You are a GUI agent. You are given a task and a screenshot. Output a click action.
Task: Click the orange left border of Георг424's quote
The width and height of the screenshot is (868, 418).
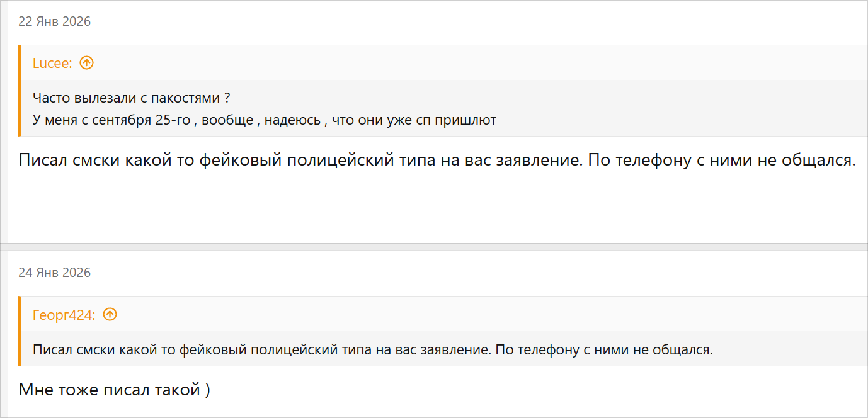pyautogui.click(x=20, y=331)
